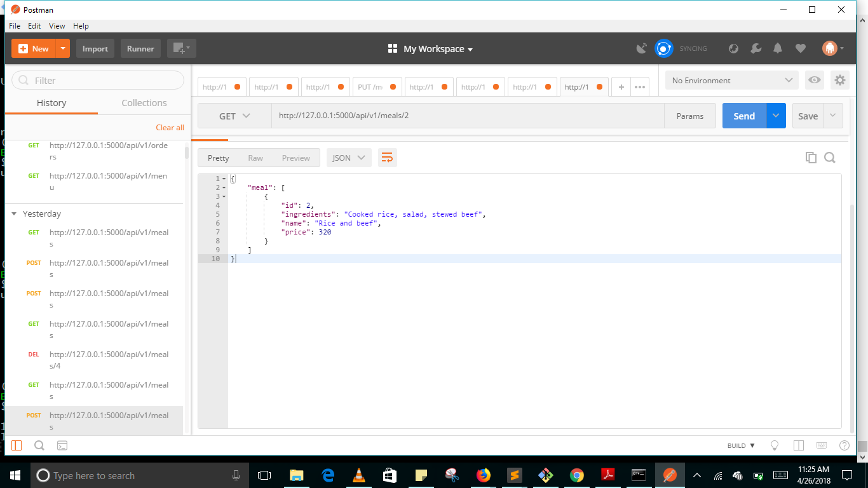868x488 pixels.
Task: Open the BUILD mode dropdown
Action: click(x=741, y=445)
